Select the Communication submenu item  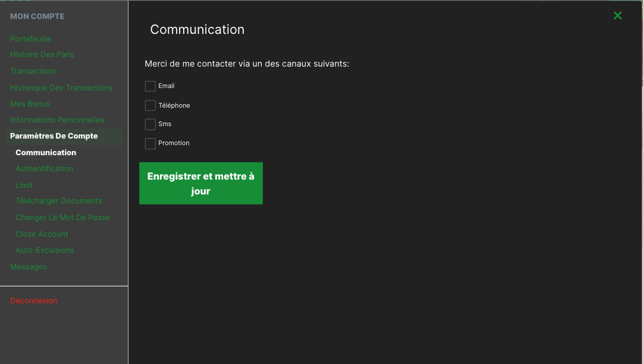[46, 153]
